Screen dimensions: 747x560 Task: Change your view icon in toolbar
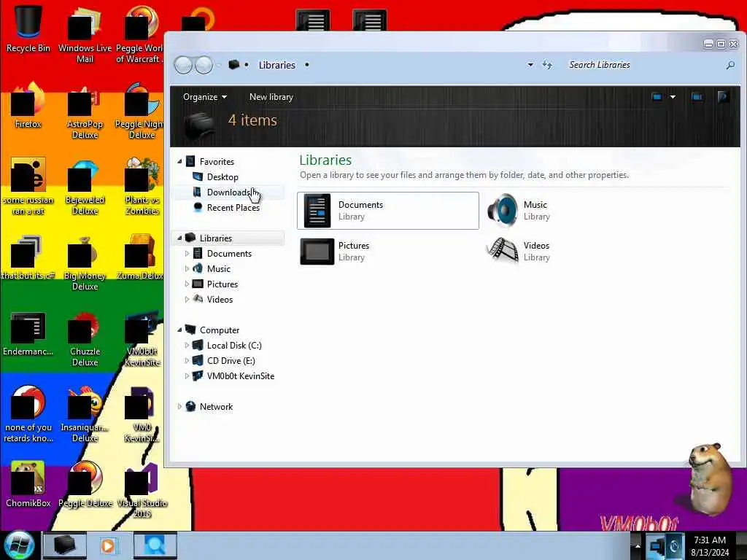click(657, 97)
